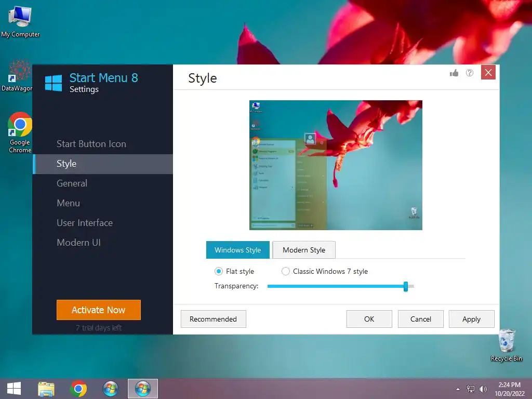Select the Flat style radio button
This screenshot has width=532, height=399.
(x=219, y=271)
